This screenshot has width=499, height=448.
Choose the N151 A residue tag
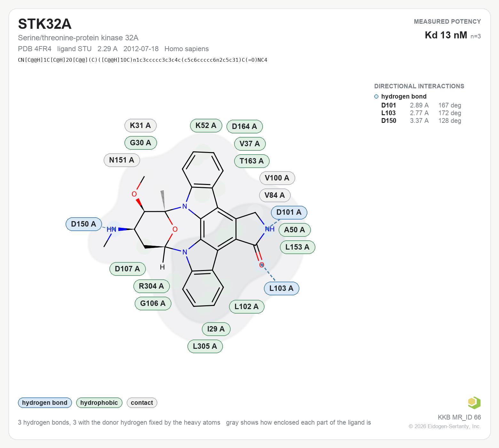(122, 160)
